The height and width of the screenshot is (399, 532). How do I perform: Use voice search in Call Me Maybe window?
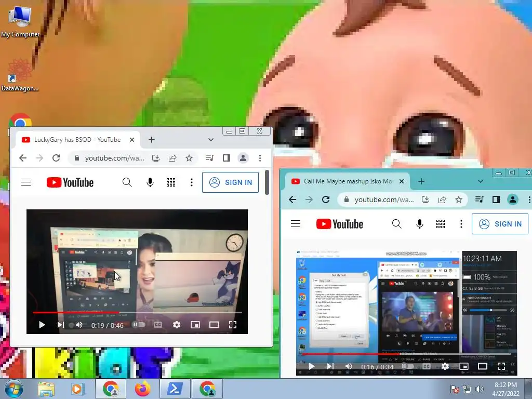coord(420,224)
